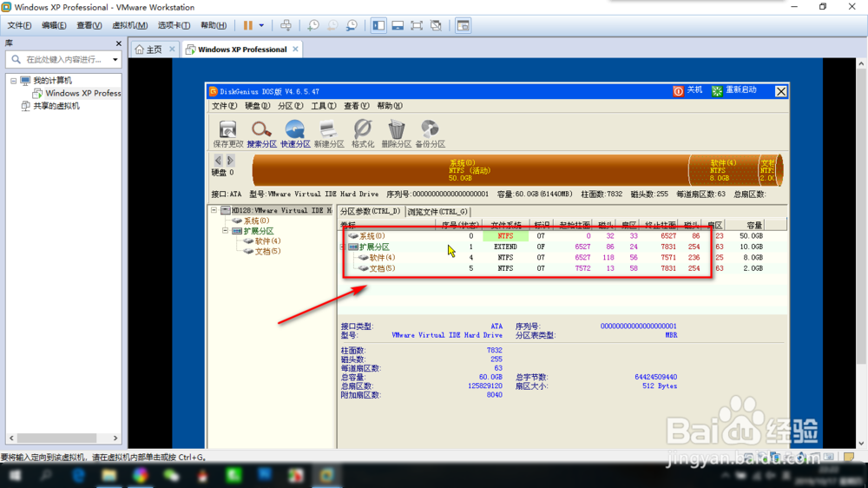The image size is (868, 488).
Task: Select 共享的虚拟机 in library tree
Action: [x=56, y=106]
